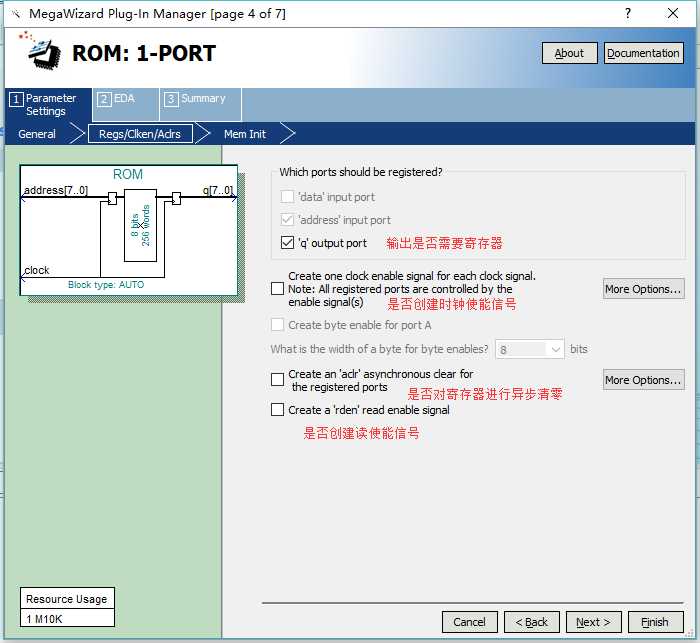
Task: Go back with the Back button
Action: 531,622
